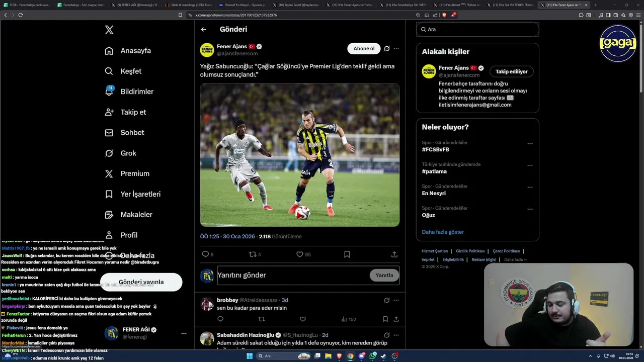Open Takip et in the sidebar
Image resolution: width=644 pixels, height=362 pixels.
click(125, 112)
